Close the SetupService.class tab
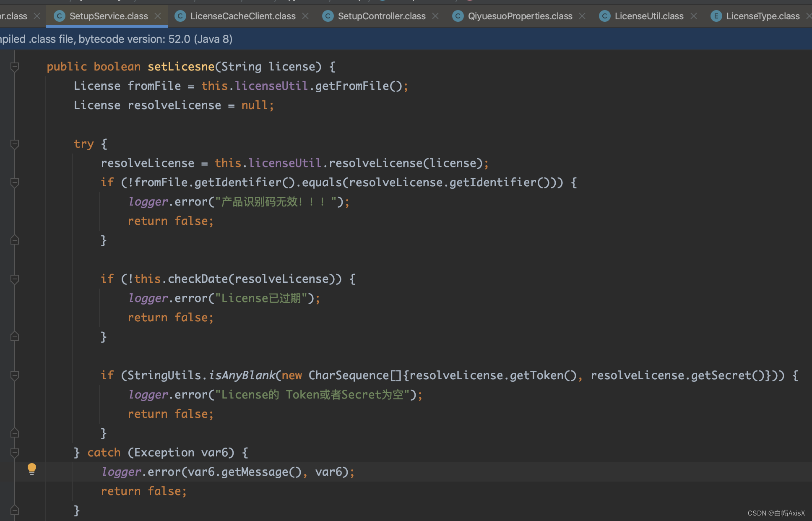Screen dimensions: 812x521 (158, 16)
